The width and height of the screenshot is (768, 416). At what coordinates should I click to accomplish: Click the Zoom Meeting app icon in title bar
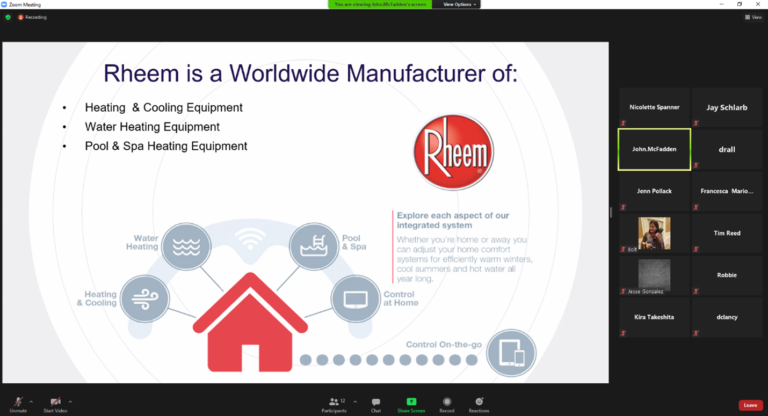click(x=4, y=4)
